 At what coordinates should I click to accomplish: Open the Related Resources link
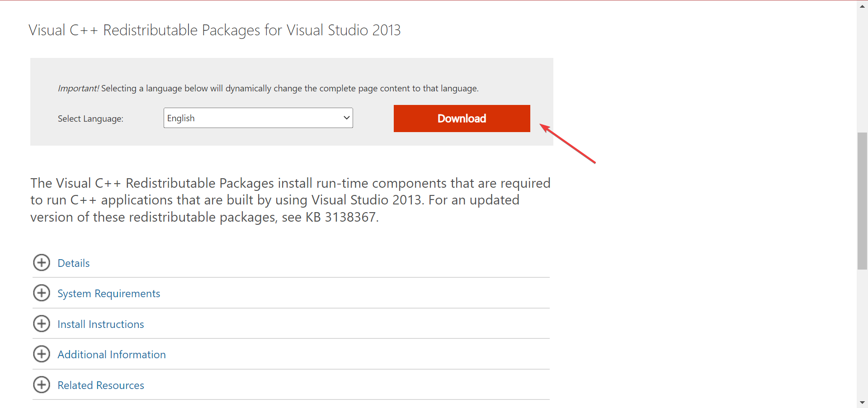point(101,385)
